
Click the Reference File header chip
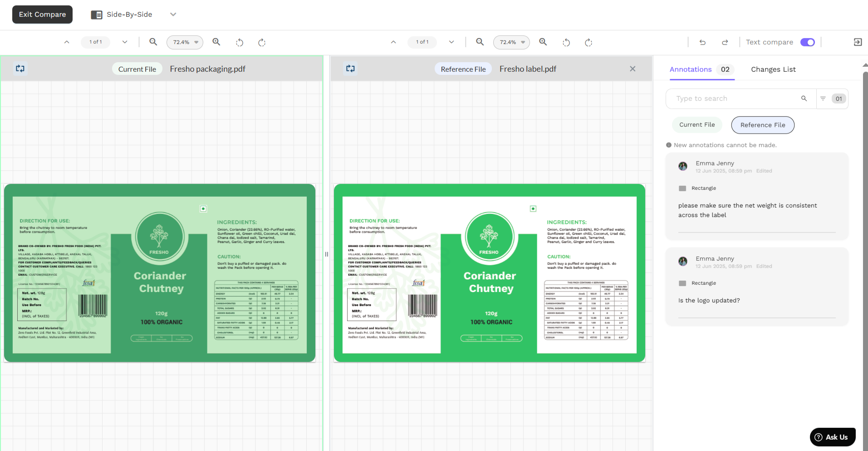click(x=463, y=69)
